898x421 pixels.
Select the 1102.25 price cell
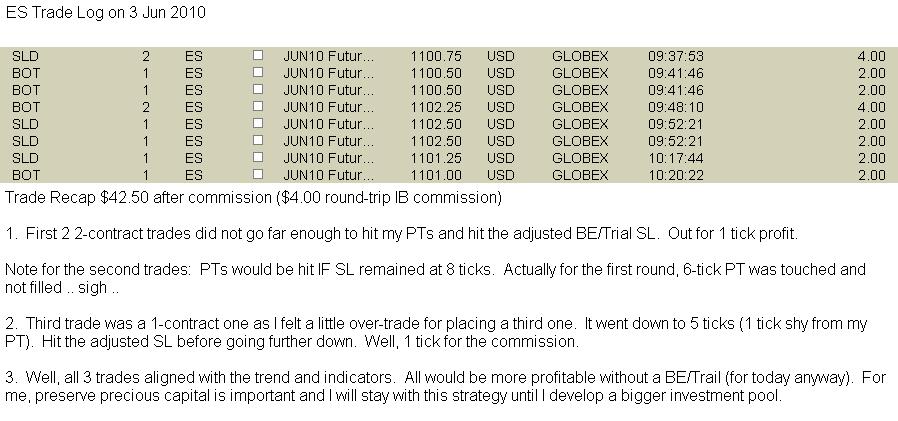pyautogui.click(x=436, y=107)
